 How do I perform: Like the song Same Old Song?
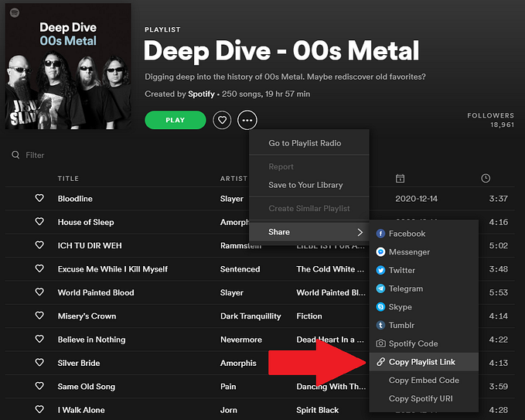(x=39, y=386)
